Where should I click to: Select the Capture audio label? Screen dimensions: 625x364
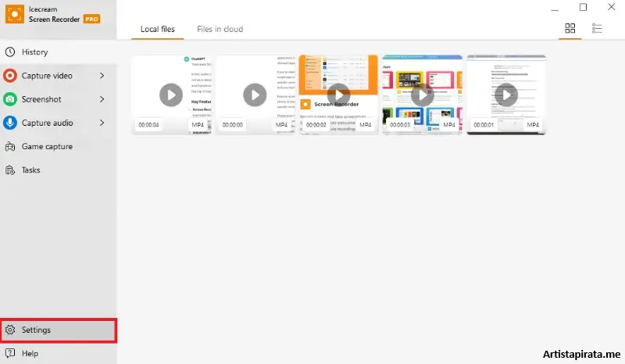tap(48, 123)
